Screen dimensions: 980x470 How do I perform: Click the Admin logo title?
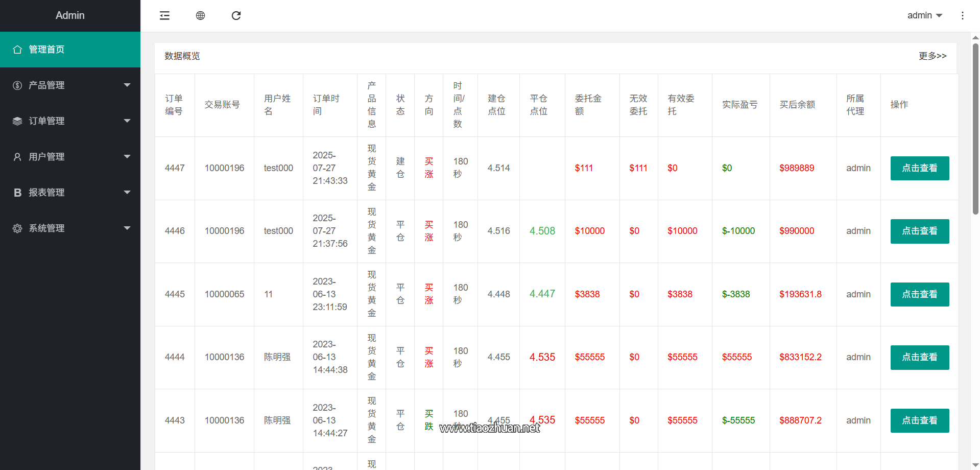coord(70,16)
